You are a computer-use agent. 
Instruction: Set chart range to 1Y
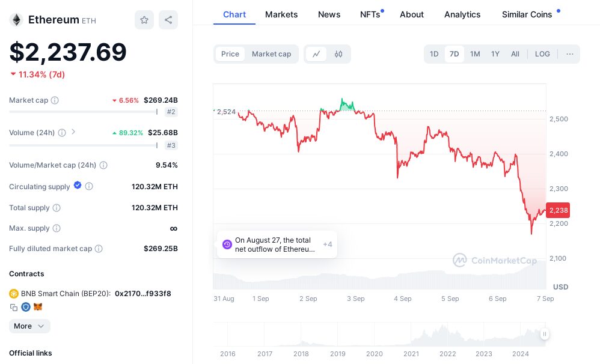(x=495, y=54)
